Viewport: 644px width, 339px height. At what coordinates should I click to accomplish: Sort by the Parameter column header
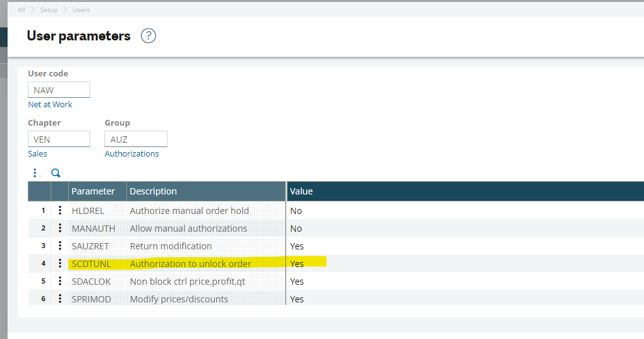coord(93,191)
